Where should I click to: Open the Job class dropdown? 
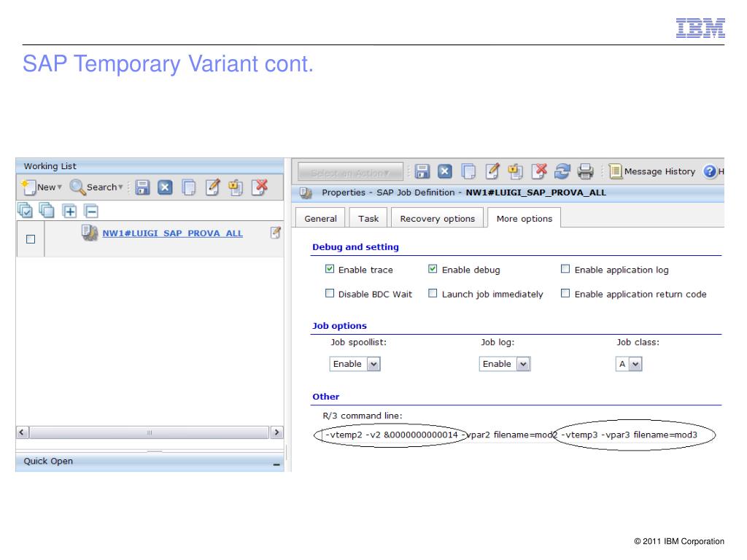click(x=629, y=365)
